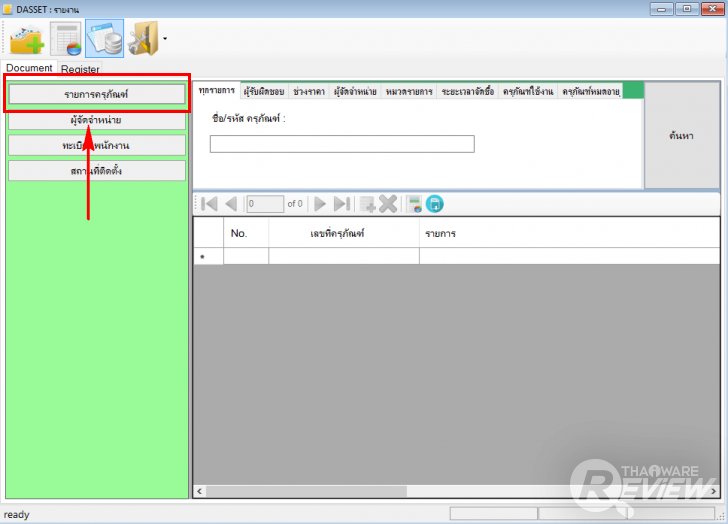
Task: Click the ready status bar text
Action: (x=16, y=514)
